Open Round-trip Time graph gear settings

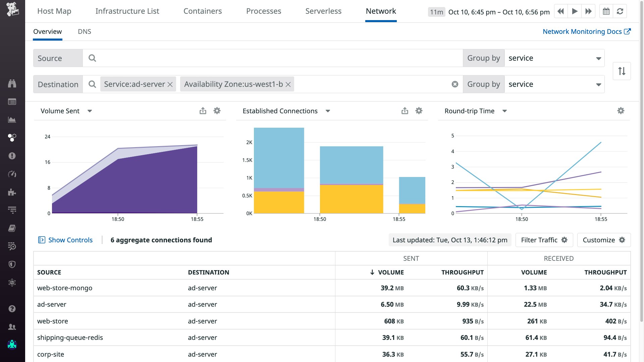[x=621, y=111]
